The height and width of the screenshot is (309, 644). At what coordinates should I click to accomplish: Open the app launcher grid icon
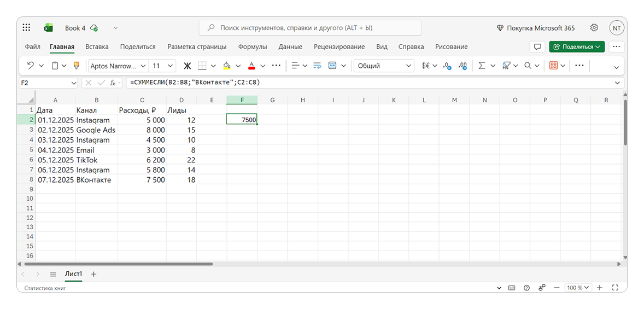coord(27,28)
